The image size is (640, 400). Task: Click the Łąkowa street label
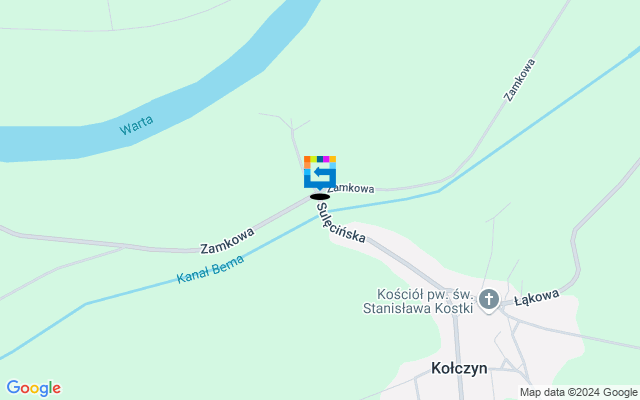(536, 298)
